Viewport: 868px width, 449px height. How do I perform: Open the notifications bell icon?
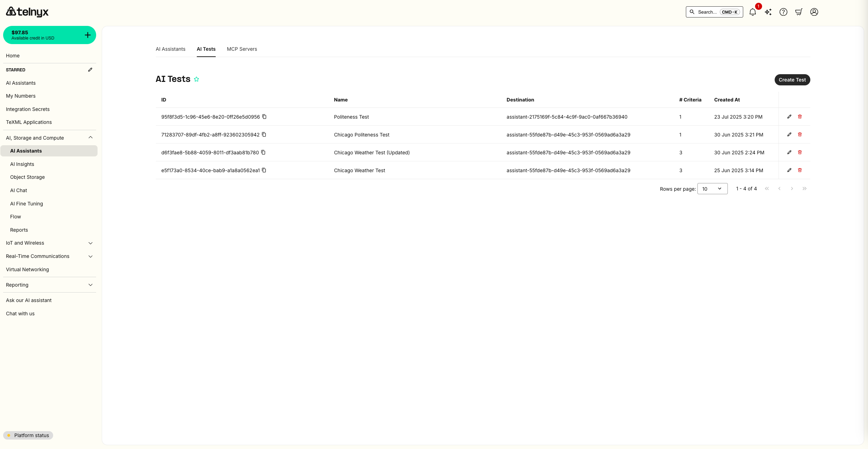[x=753, y=12]
